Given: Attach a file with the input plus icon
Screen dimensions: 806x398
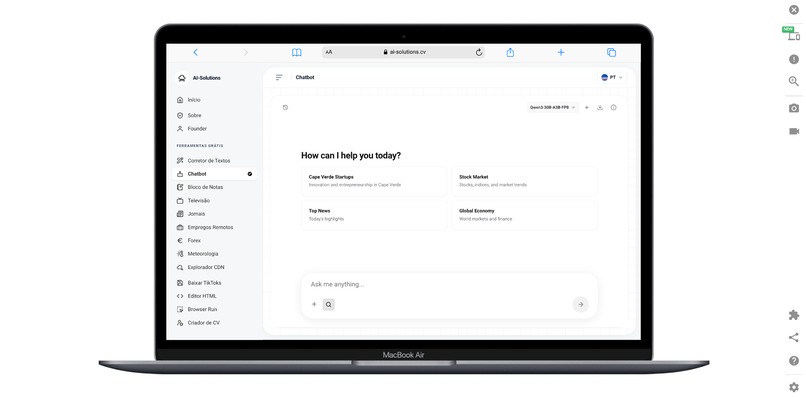Looking at the screenshot, I should click(314, 304).
